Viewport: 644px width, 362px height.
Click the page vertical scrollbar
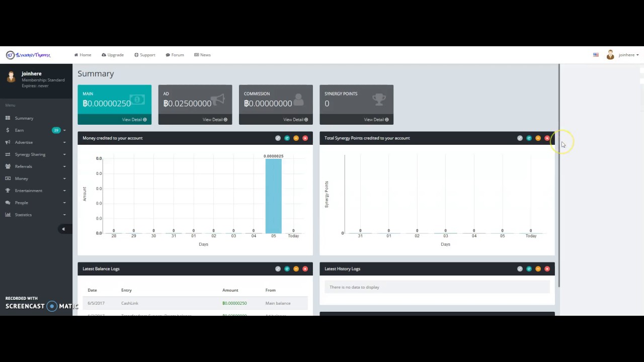coord(558,176)
